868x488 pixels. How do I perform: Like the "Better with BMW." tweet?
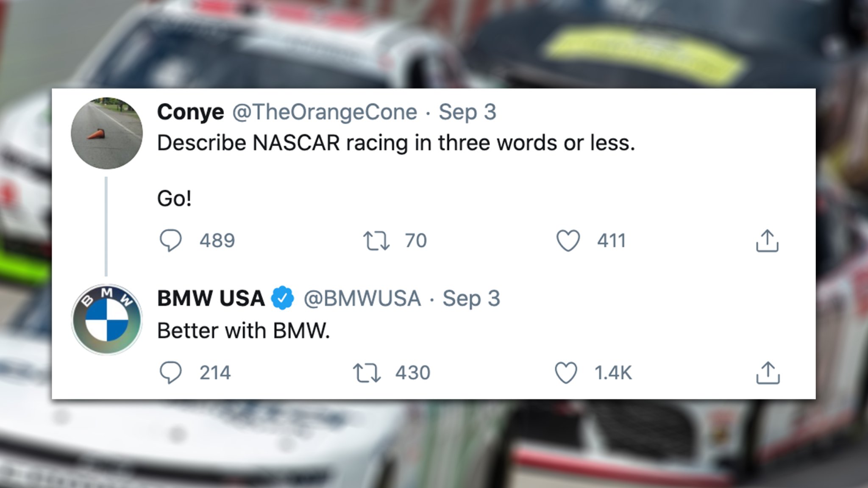pyautogui.click(x=566, y=373)
